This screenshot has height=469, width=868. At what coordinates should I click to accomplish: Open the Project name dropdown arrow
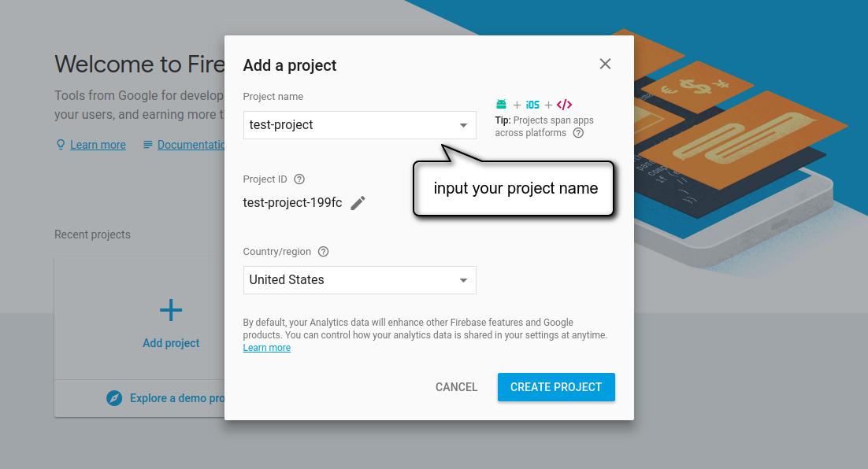tap(463, 125)
